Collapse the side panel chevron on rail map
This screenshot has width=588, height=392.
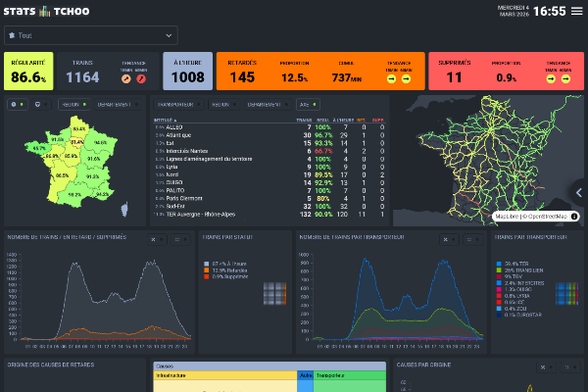click(x=579, y=192)
